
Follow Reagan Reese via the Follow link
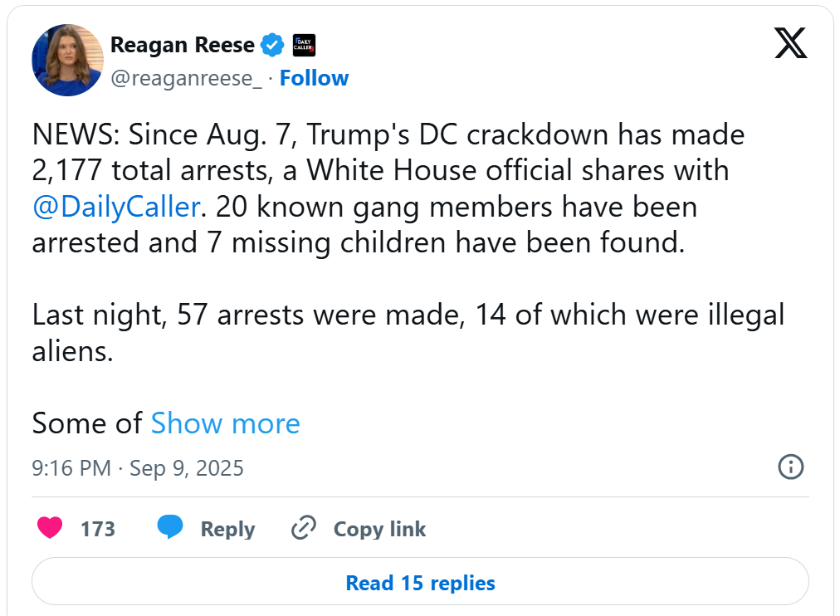click(314, 78)
